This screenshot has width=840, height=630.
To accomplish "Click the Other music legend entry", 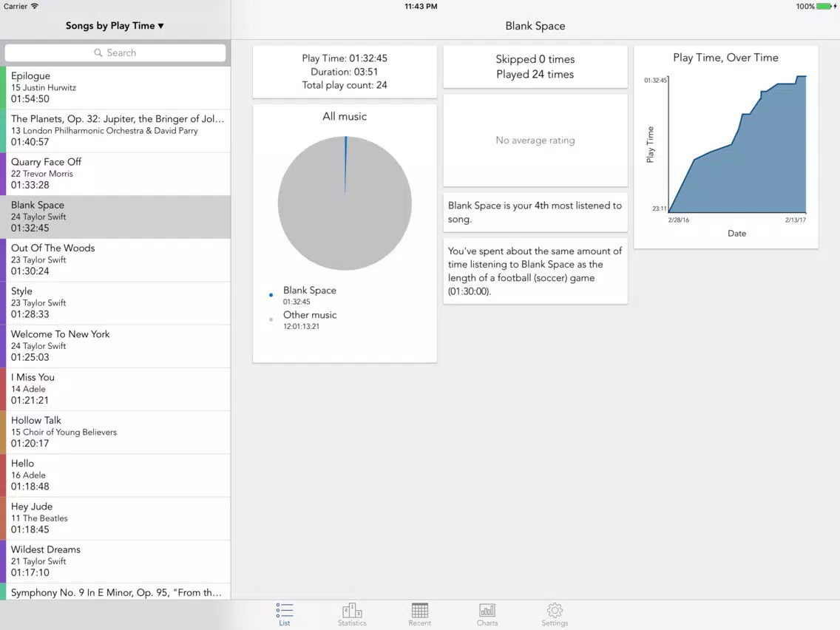I will pos(304,320).
